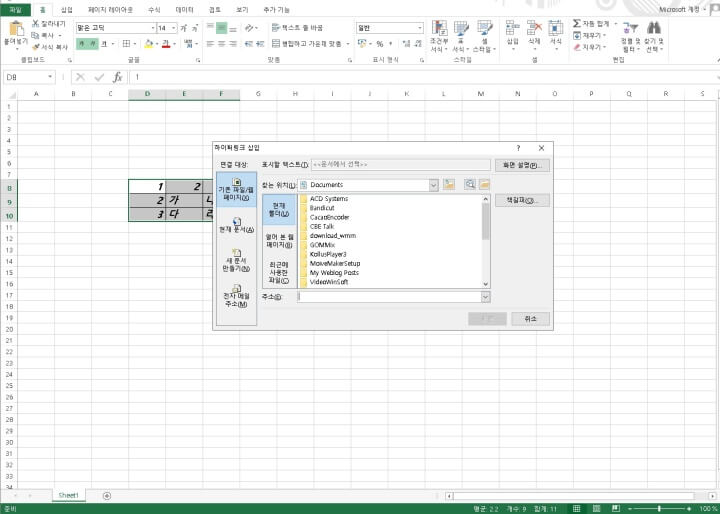
Task: Select E-mail Address (전자 메일 주소)
Action: (x=236, y=296)
